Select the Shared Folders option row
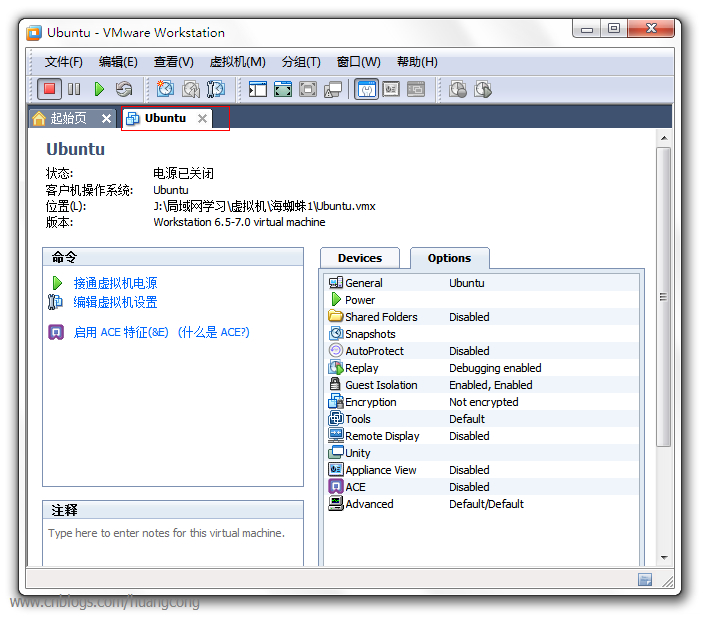 [x=483, y=317]
